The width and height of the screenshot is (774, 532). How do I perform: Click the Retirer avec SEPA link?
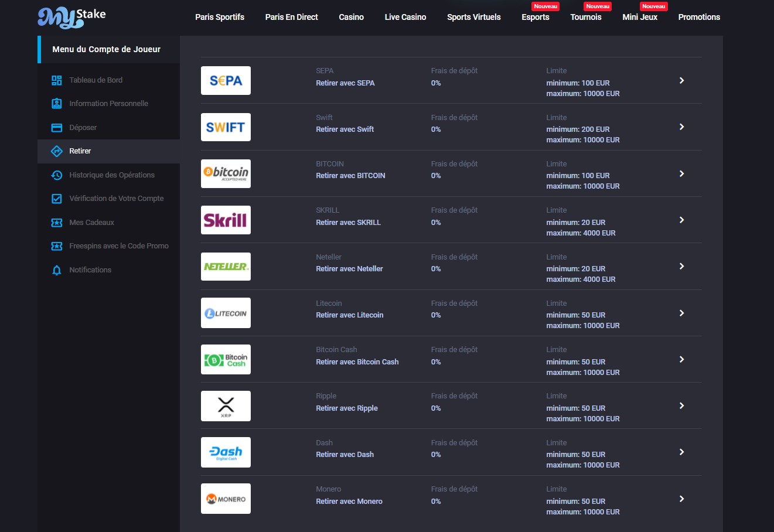click(345, 83)
